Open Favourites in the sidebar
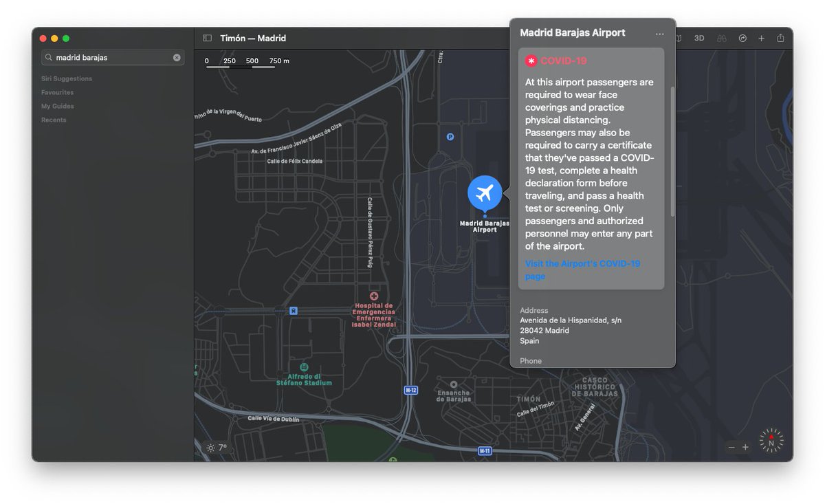 [58, 92]
